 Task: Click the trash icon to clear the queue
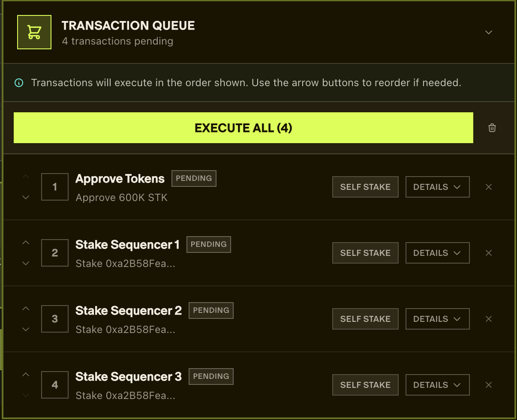coord(492,127)
